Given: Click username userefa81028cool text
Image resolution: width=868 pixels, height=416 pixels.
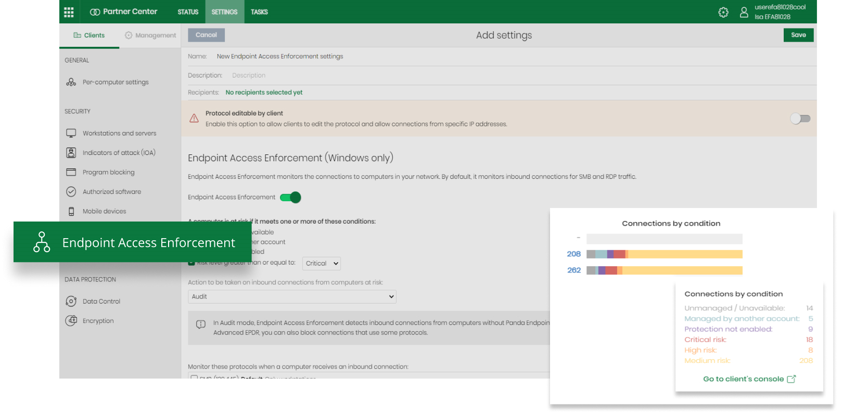Looking at the screenshot, I should 780,7.
